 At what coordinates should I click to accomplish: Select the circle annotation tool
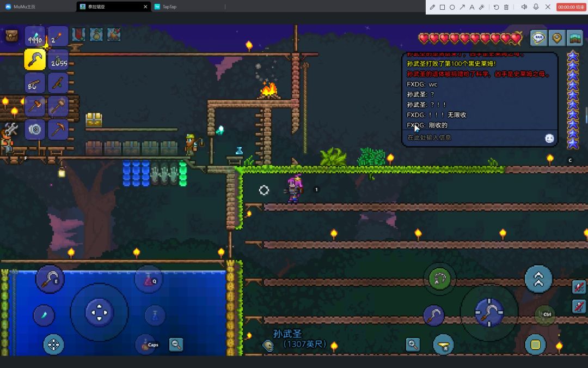[452, 7]
